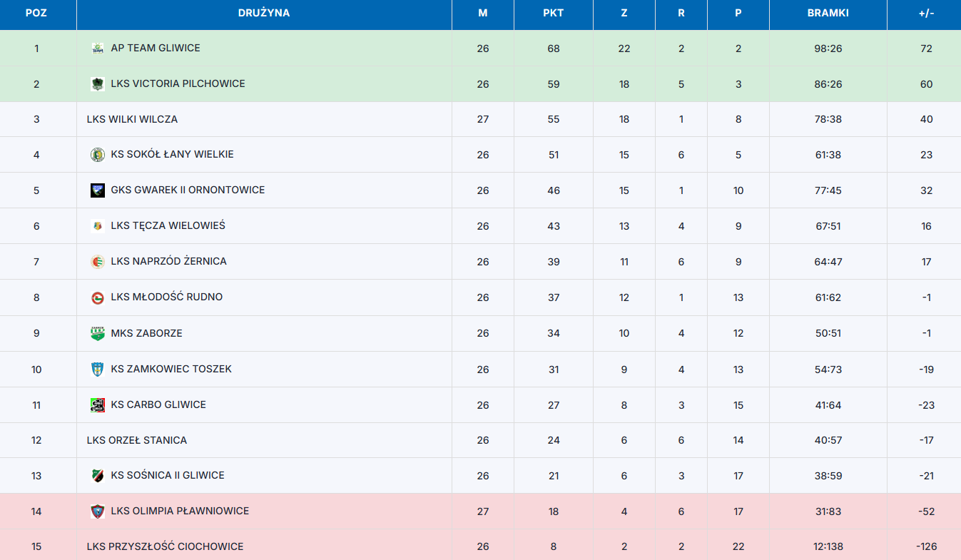The width and height of the screenshot is (961, 560).
Task: Click LKS Tęcza Wielowieś crest
Action: click(x=98, y=226)
